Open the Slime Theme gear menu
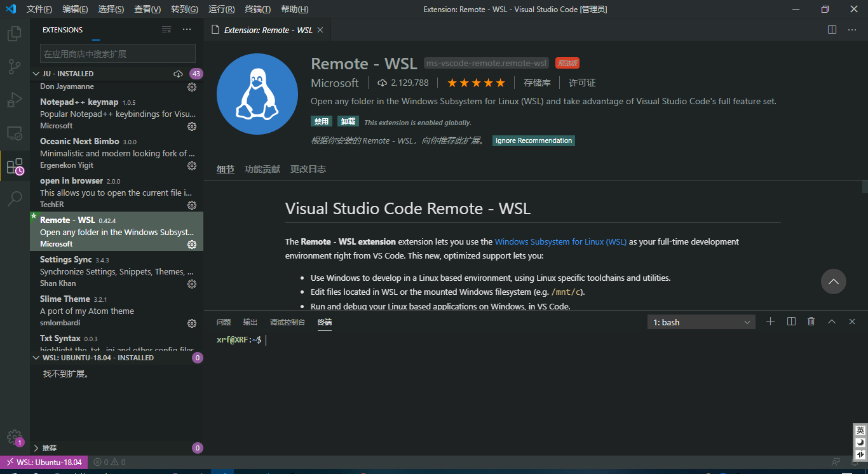868x474 pixels. [x=192, y=323]
